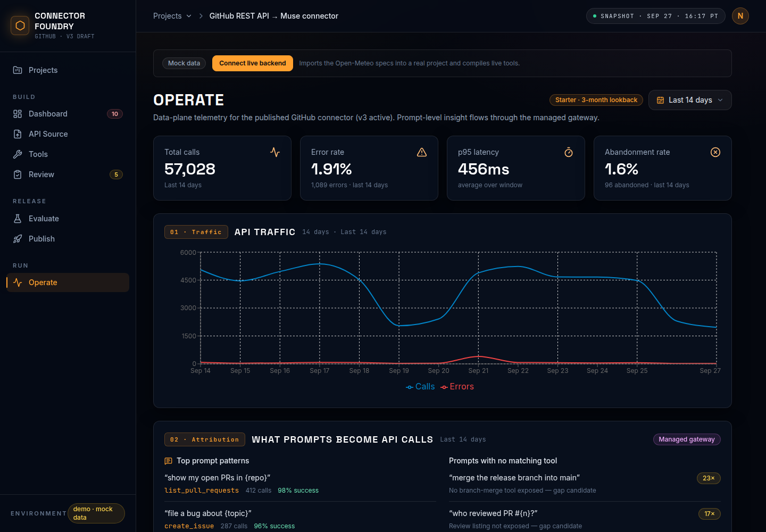Click the Review clipboard icon
The height and width of the screenshot is (532, 766).
pyautogui.click(x=18, y=174)
